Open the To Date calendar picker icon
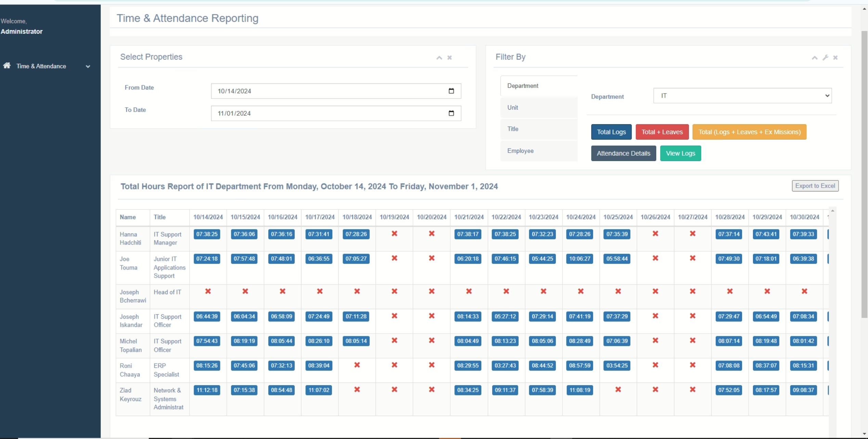 [451, 113]
